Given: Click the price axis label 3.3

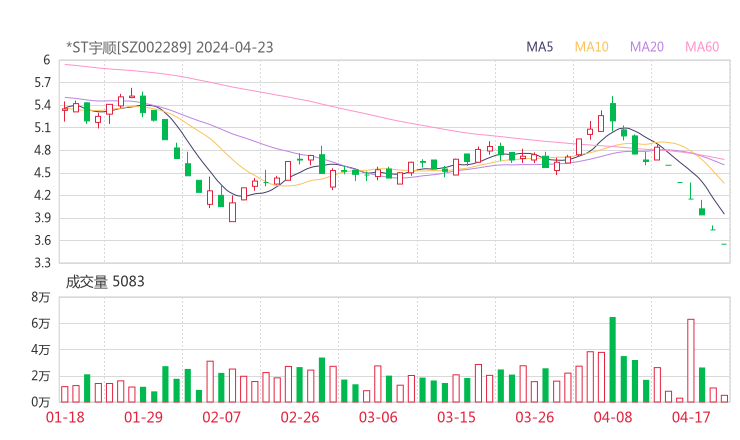Looking at the screenshot, I should coord(42,262).
